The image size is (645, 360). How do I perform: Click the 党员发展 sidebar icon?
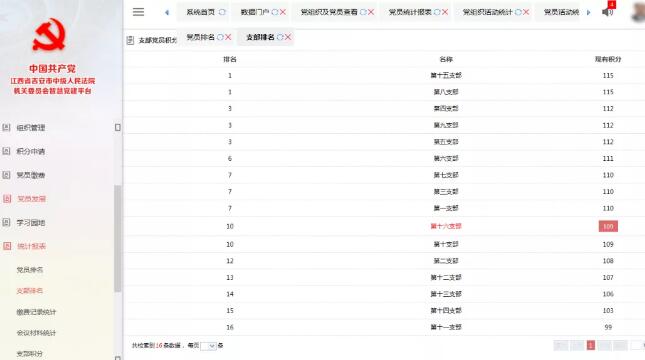pyautogui.click(x=7, y=199)
